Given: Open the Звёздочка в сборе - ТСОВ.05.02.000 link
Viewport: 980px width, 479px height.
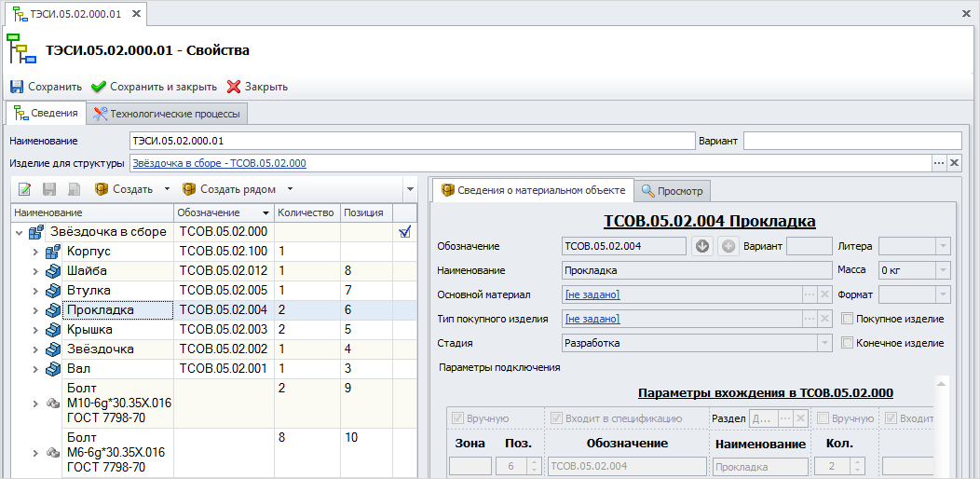Looking at the screenshot, I should pos(219,163).
